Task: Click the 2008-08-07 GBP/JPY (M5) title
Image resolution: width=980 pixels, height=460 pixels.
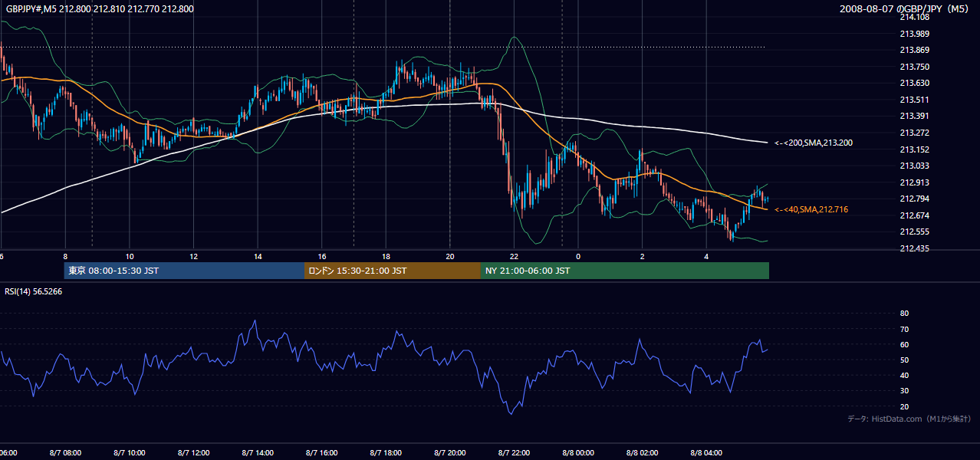Action: 906,9
